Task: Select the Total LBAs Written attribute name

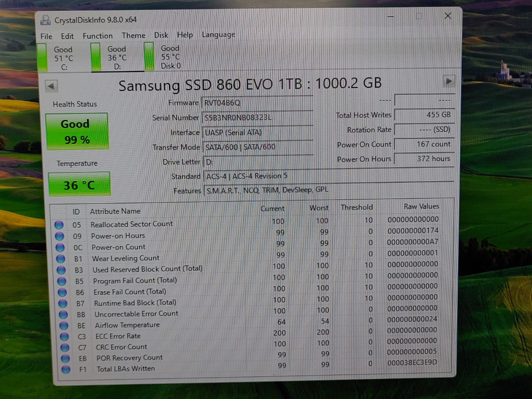Action: coord(126,368)
